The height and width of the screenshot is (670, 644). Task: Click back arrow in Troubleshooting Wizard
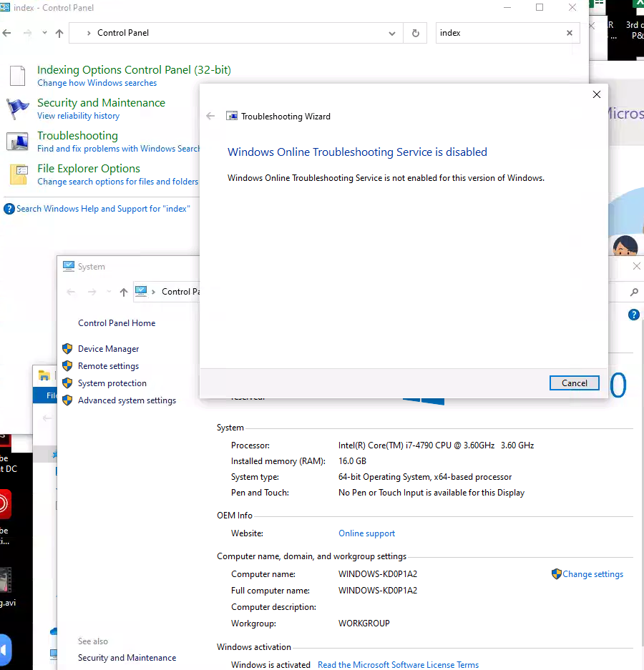(x=210, y=117)
